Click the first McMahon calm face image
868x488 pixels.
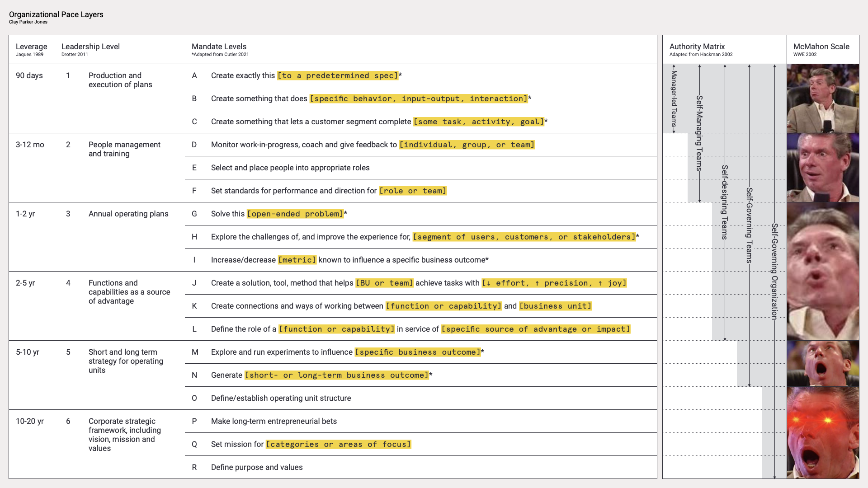823,99
